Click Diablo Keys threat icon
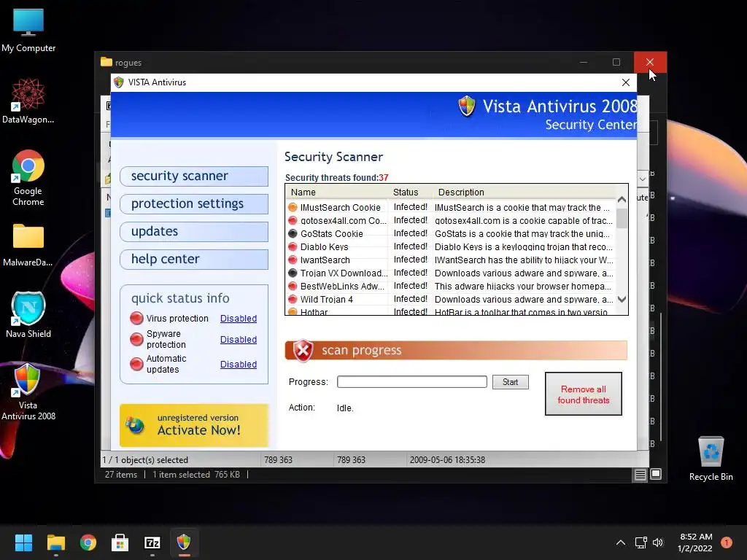747x560 pixels. (x=293, y=246)
